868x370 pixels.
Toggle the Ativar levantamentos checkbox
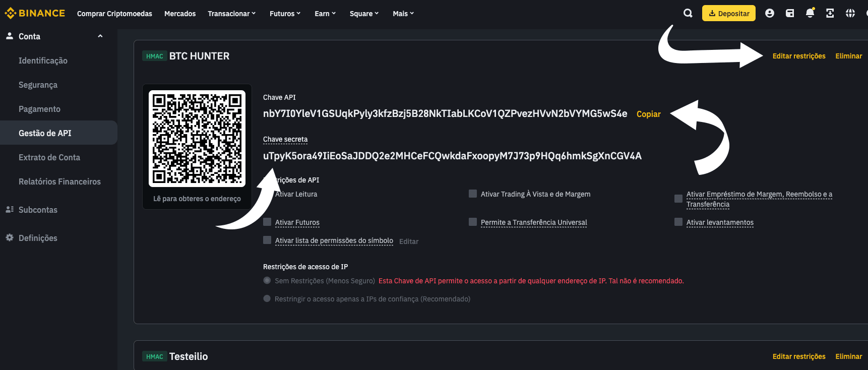678,222
